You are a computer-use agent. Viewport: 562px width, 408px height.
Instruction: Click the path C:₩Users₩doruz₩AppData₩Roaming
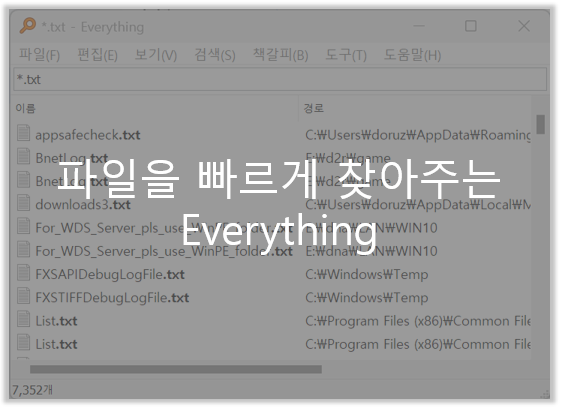418,135
